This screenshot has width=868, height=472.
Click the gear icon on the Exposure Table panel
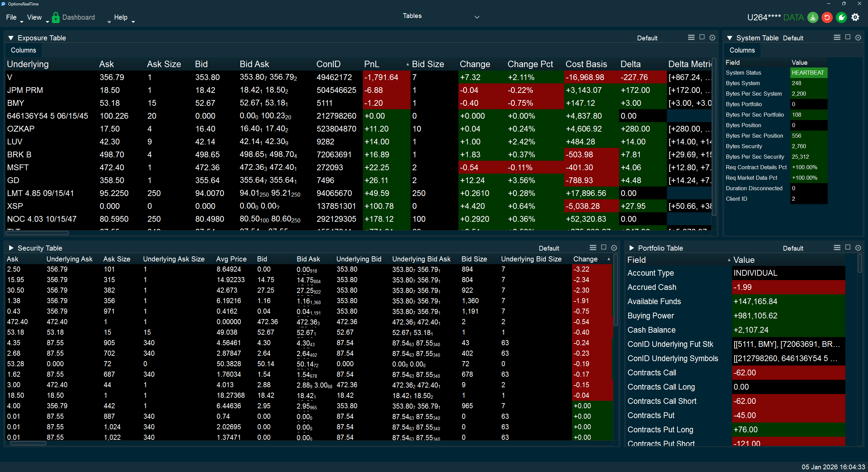712,37
